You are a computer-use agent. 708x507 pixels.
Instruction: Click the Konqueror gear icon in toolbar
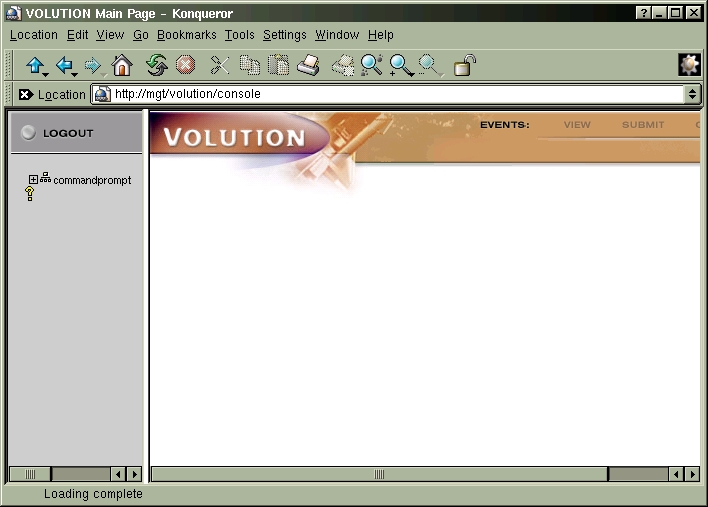[689, 65]
